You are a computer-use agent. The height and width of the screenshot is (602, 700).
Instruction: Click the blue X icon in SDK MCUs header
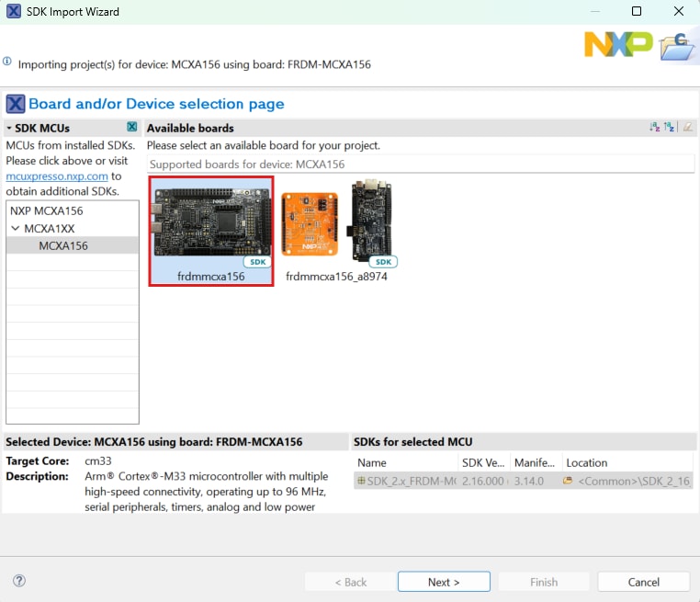132,128
